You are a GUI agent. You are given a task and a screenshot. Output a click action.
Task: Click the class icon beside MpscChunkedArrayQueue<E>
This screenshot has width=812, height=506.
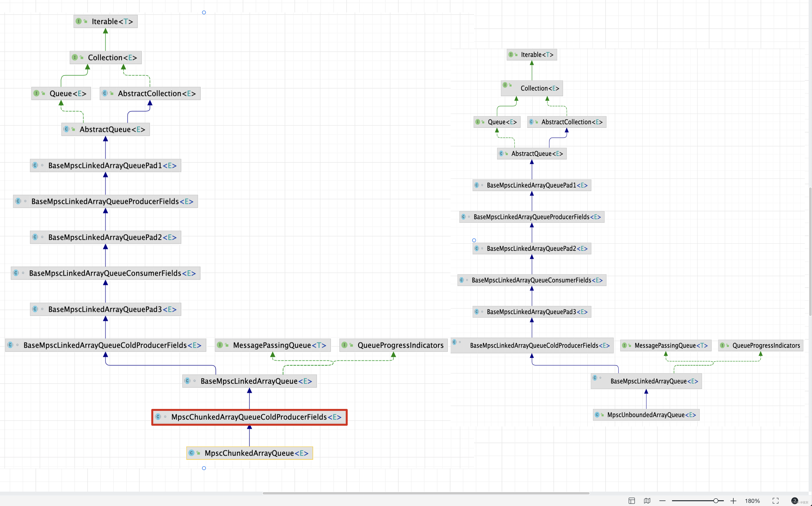[x=191, y=453]
